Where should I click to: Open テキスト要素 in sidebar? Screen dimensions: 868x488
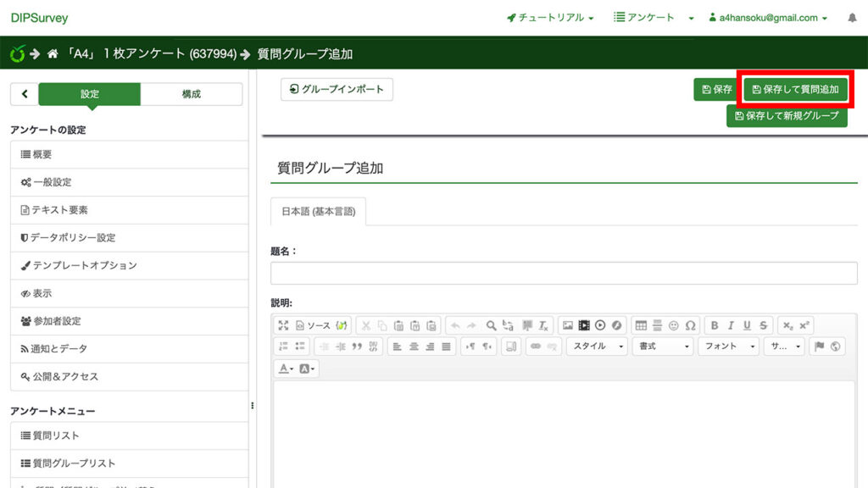[x=130, y=210]
